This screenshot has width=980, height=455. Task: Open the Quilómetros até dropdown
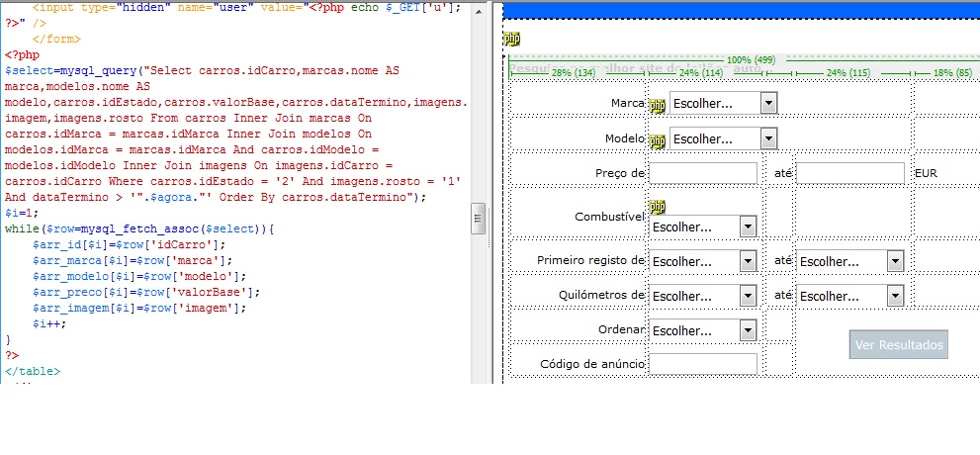tap(850, 296)
